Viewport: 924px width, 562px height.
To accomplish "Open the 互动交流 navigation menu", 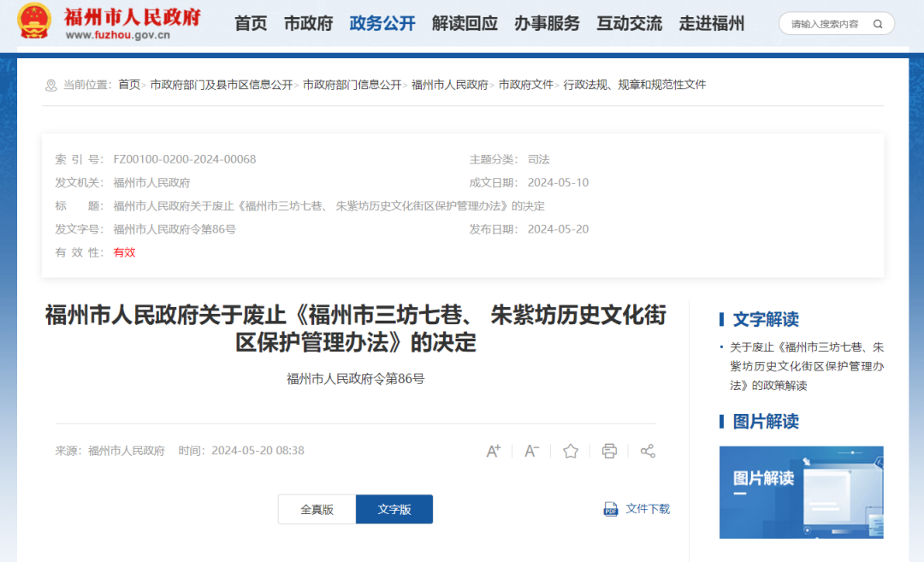I will pos(630,24).
